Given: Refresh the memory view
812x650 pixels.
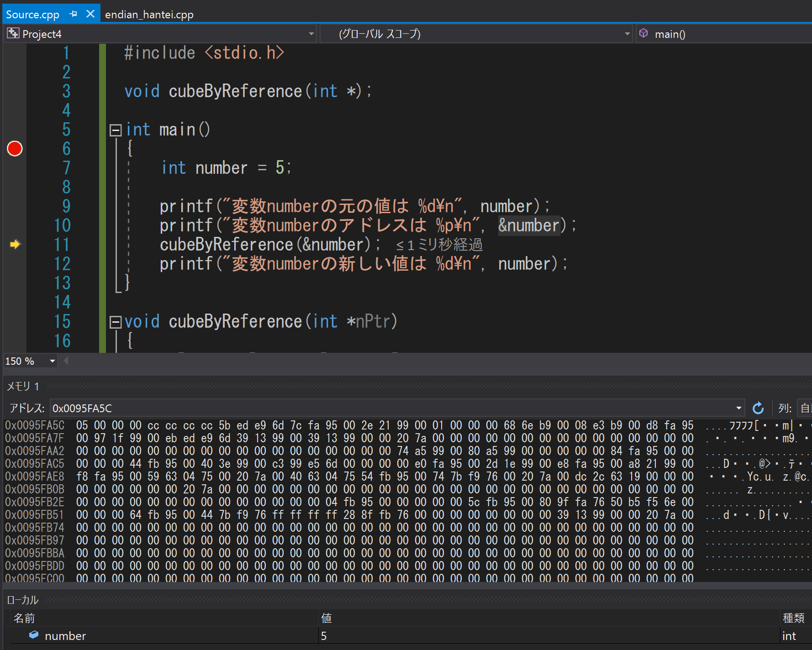Looking at the screenshot, I should [x=758, y=408].
